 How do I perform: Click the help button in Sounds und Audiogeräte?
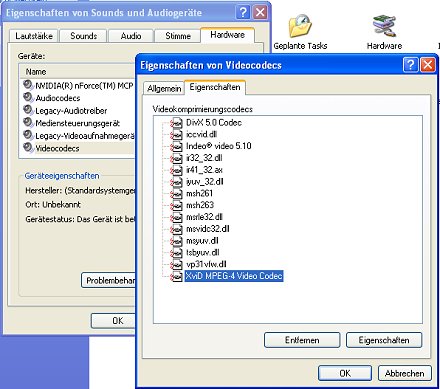[243, 12]
